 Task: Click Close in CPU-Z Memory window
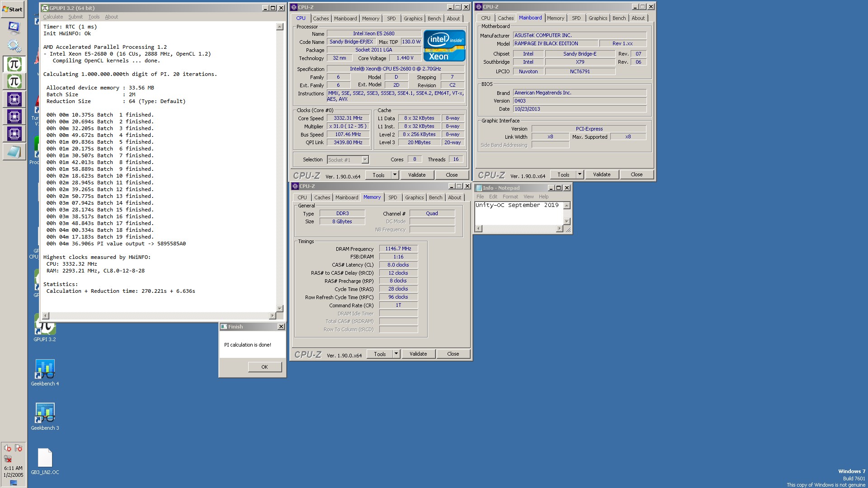click(453, 354)
